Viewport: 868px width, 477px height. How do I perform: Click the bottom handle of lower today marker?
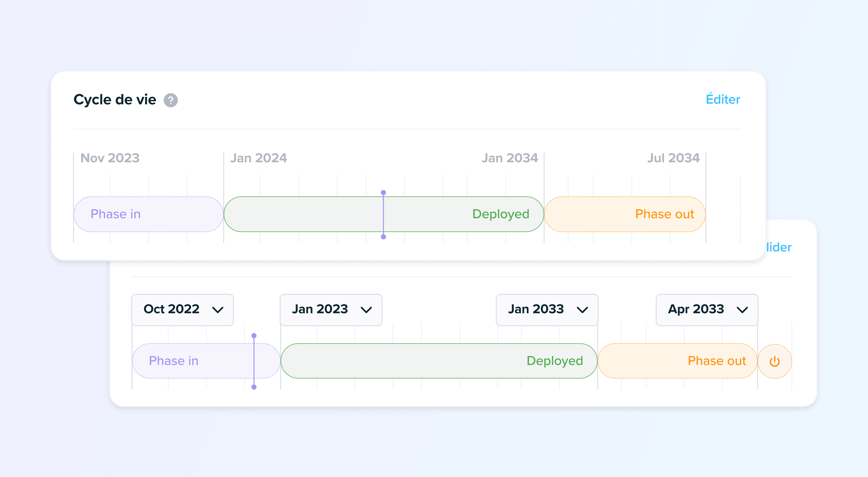point(254,387)
